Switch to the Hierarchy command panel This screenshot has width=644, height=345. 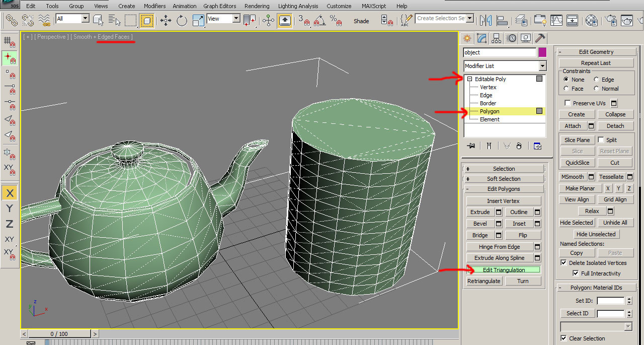tap(497, 38)
